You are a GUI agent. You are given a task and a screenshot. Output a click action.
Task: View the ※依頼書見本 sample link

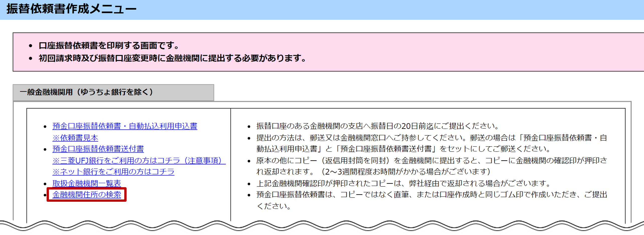75,138
